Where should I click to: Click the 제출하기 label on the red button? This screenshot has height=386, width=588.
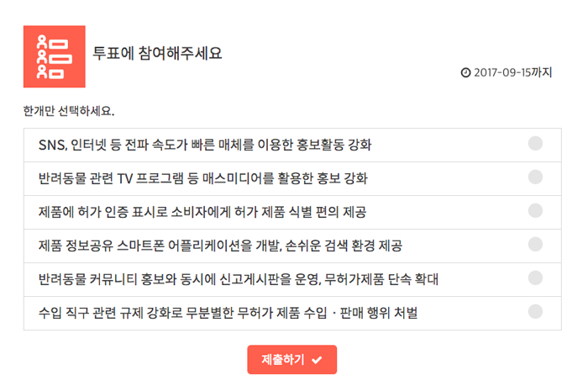click(283, 360)
